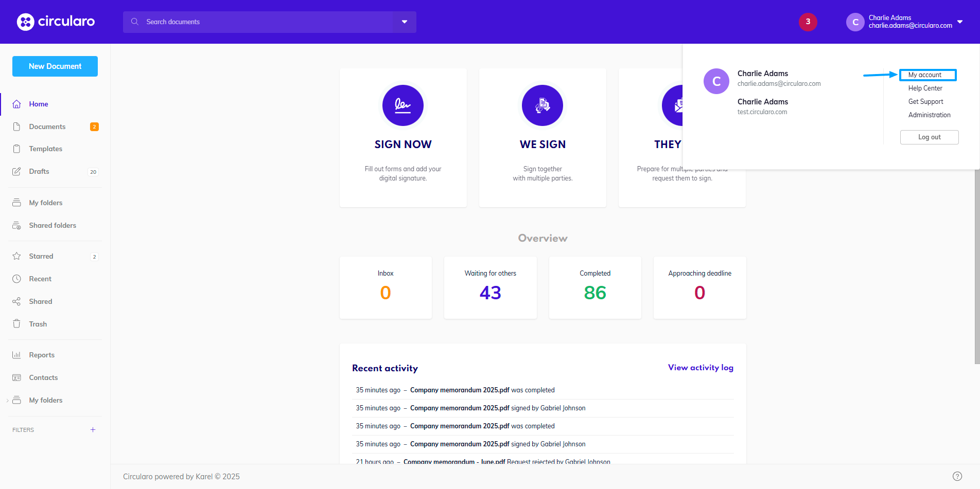Choose Help Center in user menu
The width and height of the screenshot is (980, 489).
click(925, 88)
